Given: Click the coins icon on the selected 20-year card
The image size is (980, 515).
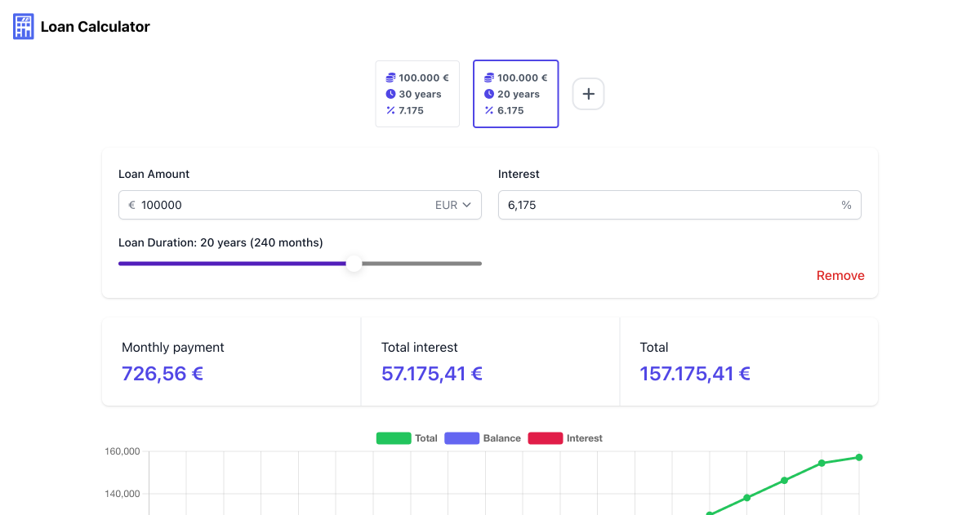Looking at the screenshot, I should (490, 78).
